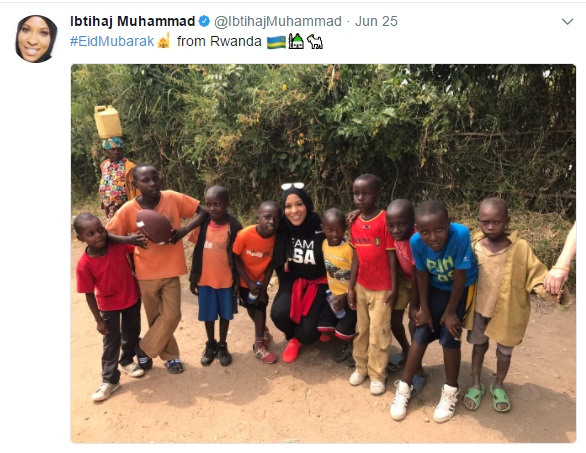
Task: Click the "from Rwanda" tweet text
Action: tap(219, 41)
